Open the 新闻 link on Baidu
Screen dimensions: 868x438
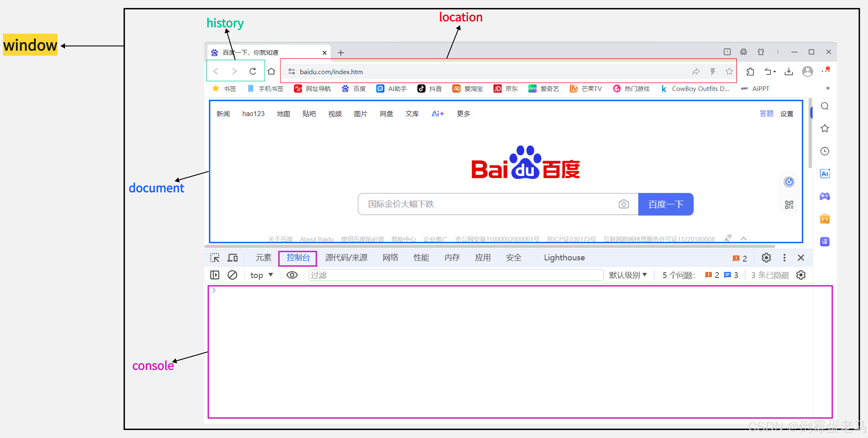click(223, 114)
